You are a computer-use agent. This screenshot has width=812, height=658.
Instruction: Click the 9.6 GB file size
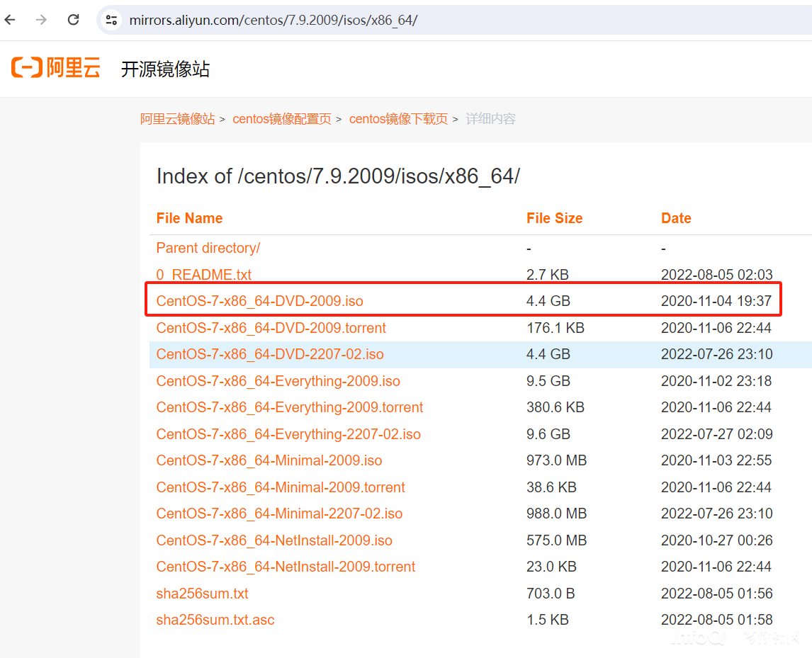(x=548, y=434)
